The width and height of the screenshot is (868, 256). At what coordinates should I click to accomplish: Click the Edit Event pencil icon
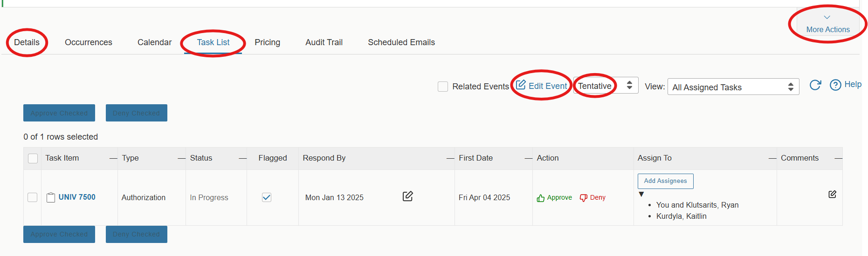click(521, 85)
